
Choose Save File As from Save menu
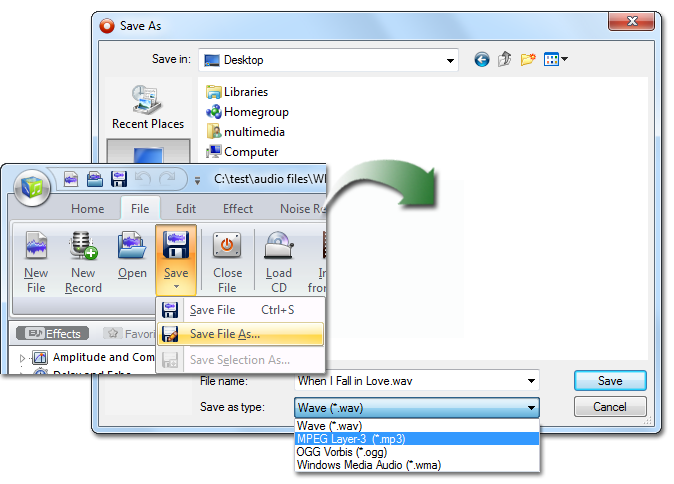(225, 334)
